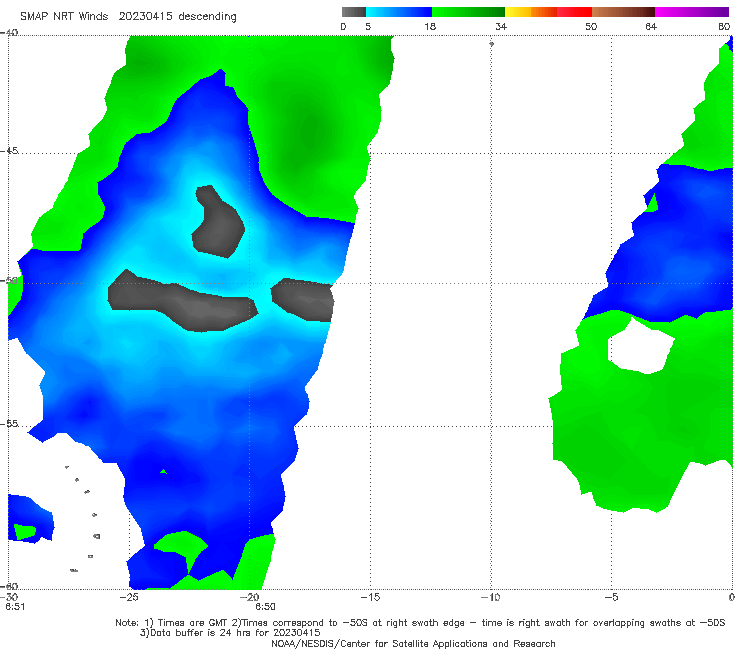The height and width of the screenshot is (650, 740).
Task: Click the color bar label '34'
Action: click(x=501, y=26)
